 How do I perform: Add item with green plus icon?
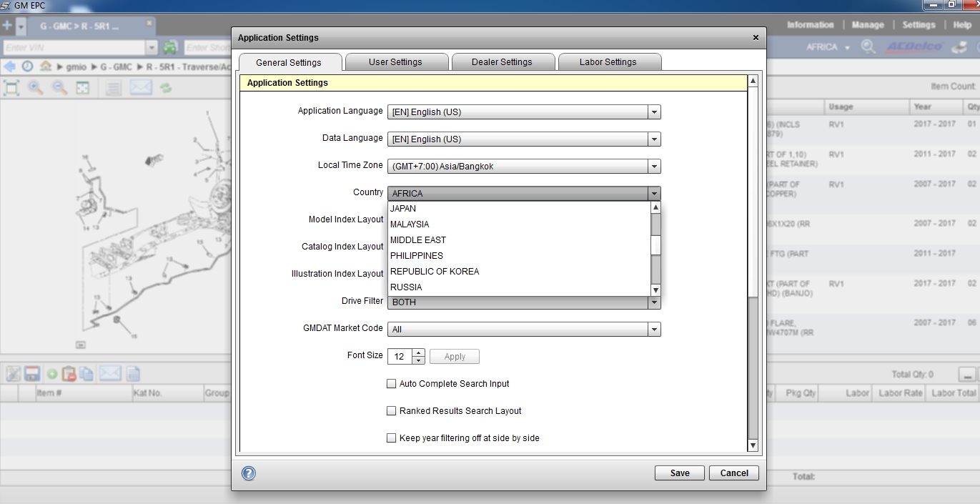(x=52, y=374)
